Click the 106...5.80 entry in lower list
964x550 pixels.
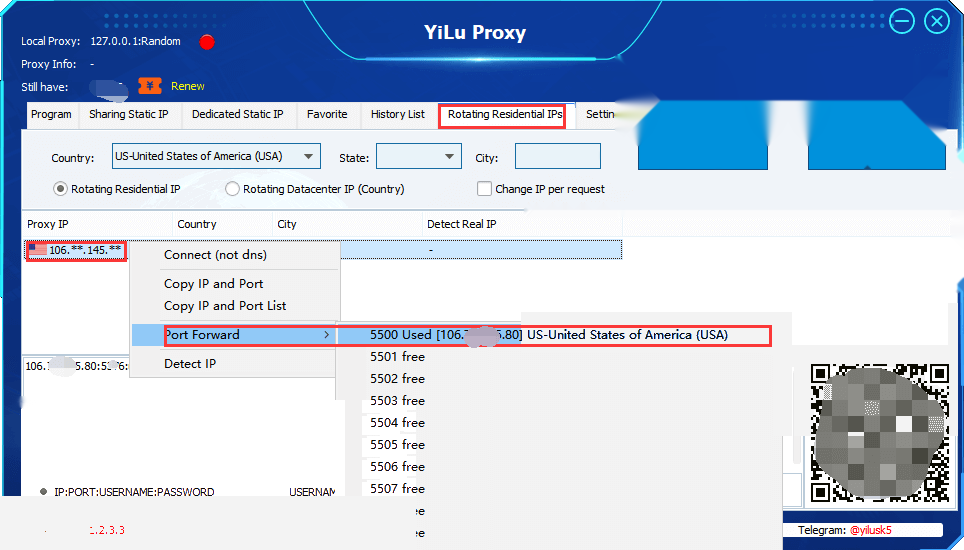76,366
